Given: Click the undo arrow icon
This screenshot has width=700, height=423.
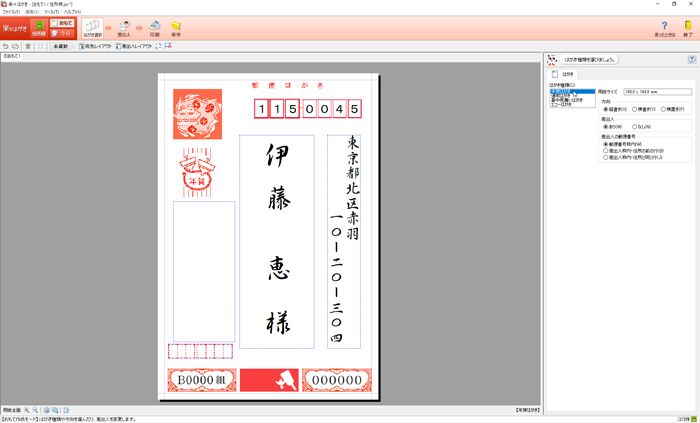Looking at the screenshot, I should 6,46.
